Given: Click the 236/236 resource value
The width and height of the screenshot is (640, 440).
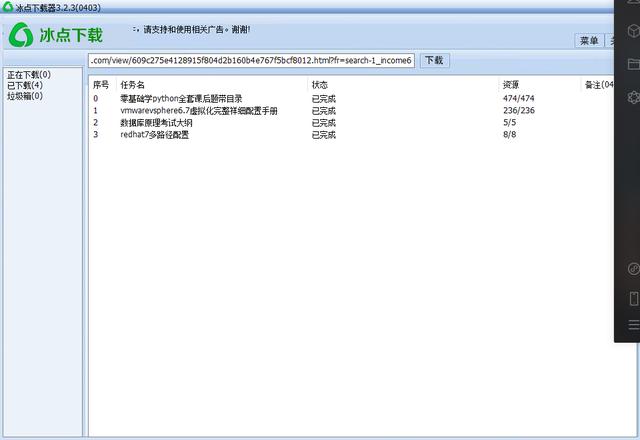Looking at the screenshot, I should tap(519, 111).
